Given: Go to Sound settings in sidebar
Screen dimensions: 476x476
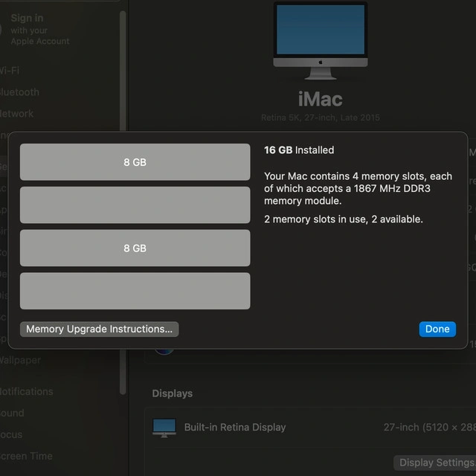Looking at the screenshot, I should (x=13, y=413).
